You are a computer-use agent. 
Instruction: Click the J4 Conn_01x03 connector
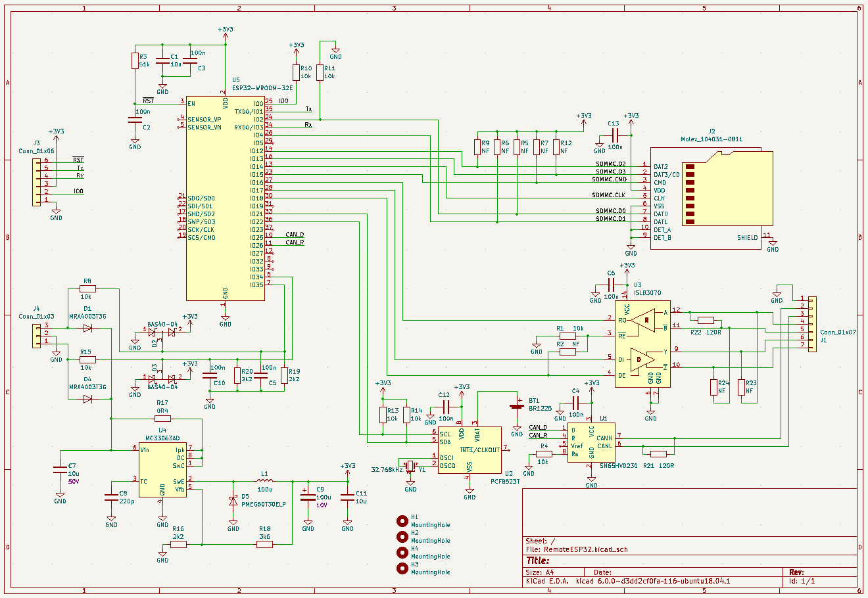[36, 334]
